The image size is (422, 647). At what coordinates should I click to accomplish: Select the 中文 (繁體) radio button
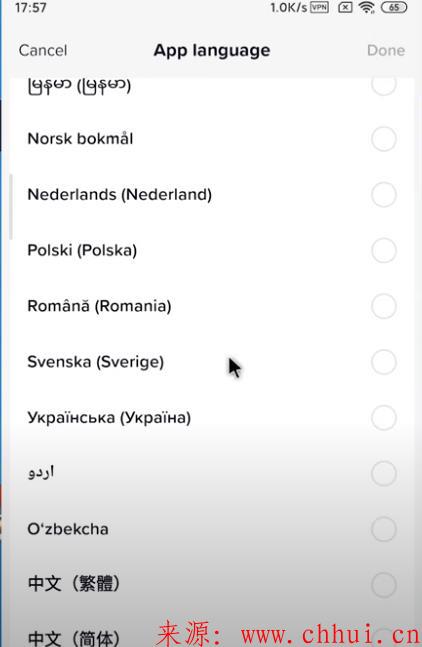pyautogui.click(x=384, y=585)
